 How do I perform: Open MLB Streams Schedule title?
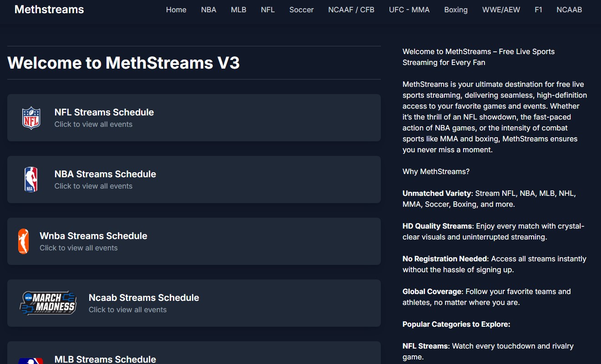[105, 359]
